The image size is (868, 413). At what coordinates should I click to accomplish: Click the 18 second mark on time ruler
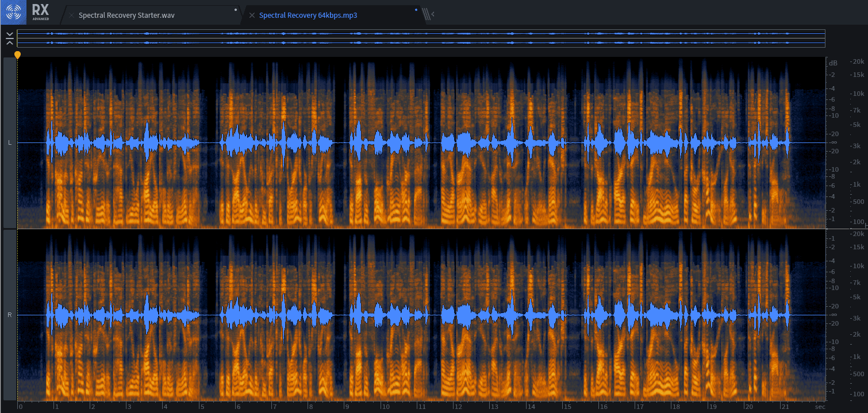(x=676, y=407)
